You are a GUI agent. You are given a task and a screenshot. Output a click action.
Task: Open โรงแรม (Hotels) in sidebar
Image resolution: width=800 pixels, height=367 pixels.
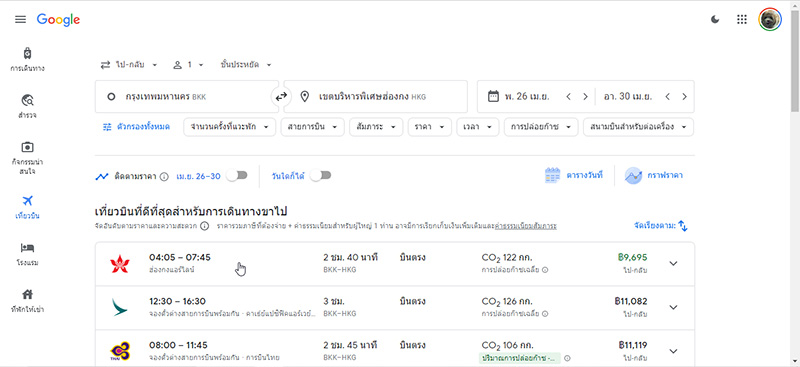click(28, 254)
